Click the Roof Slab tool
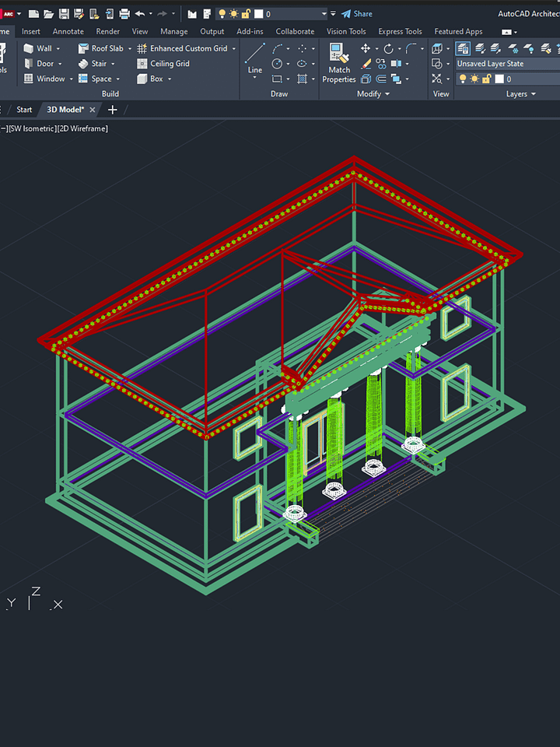This screenshot has width=560, height=747. pyautogui.click(x=100, y=48)
